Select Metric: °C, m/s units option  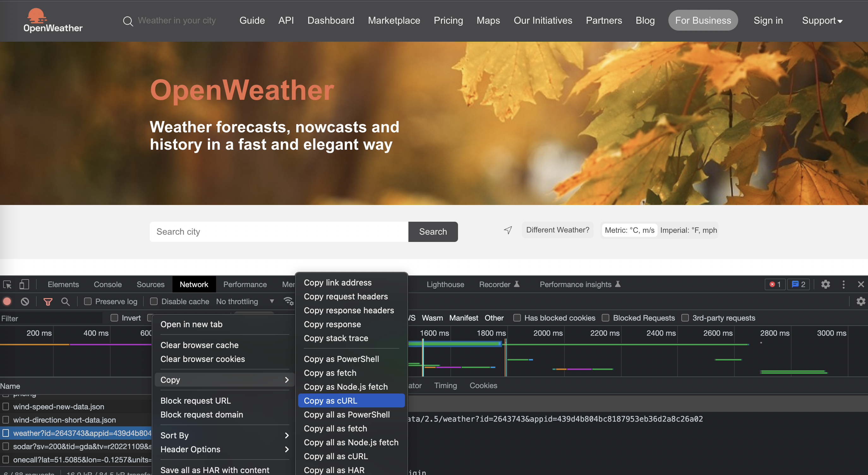click(630, 230)
